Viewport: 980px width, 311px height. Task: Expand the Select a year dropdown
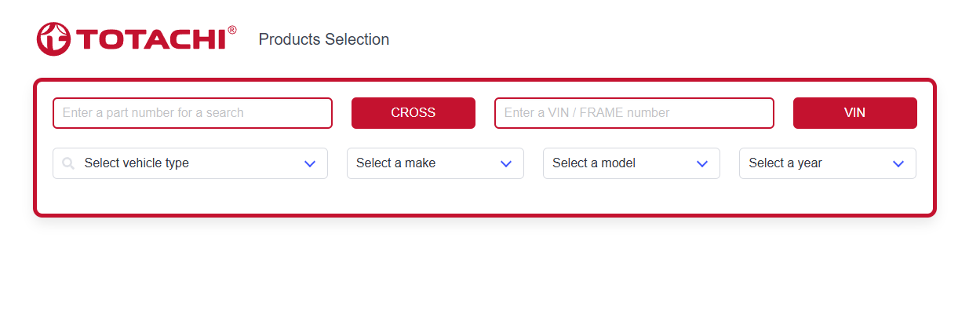828,163
